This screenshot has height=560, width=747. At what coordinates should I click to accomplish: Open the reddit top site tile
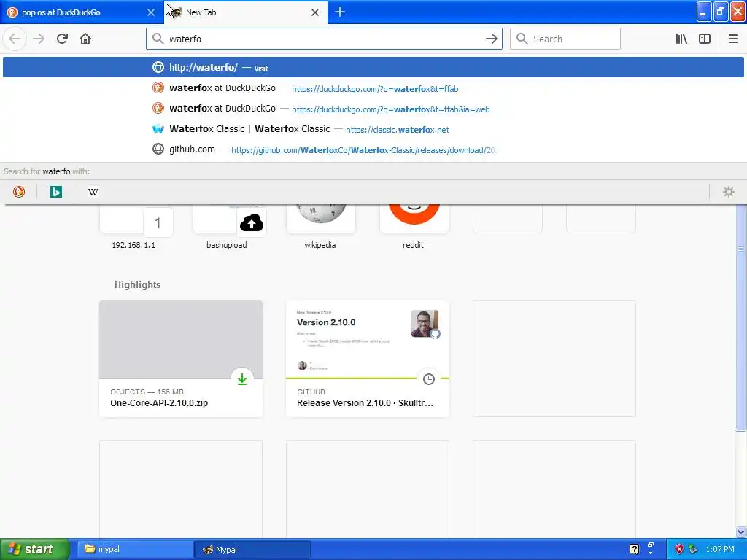pyautogui.click(x=414, y=228)
